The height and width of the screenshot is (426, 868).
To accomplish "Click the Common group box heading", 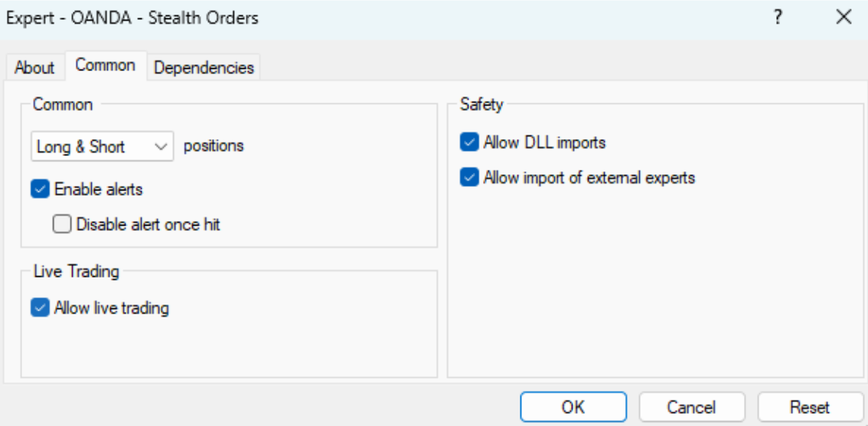I will (x=62, y=105).
